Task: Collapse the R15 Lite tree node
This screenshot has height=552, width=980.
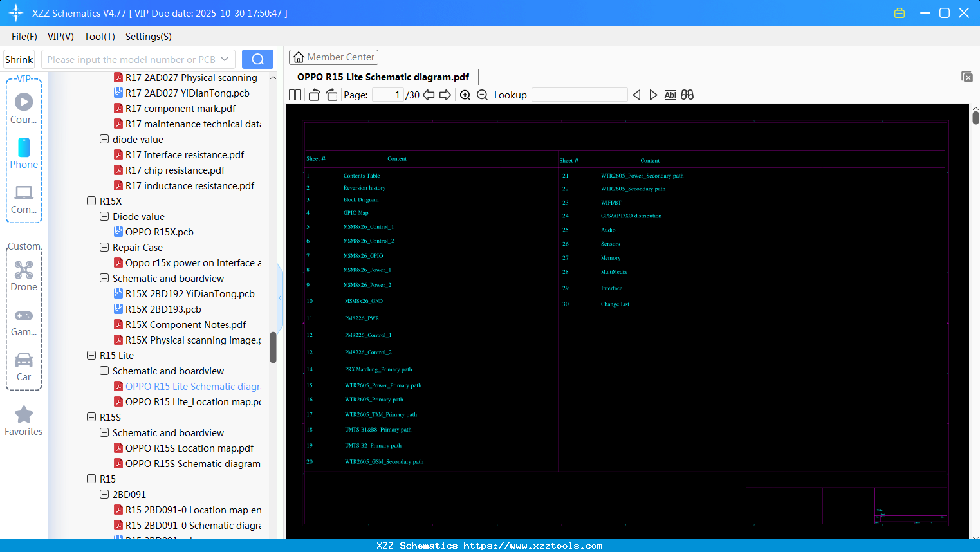Action: coord(91,356)
